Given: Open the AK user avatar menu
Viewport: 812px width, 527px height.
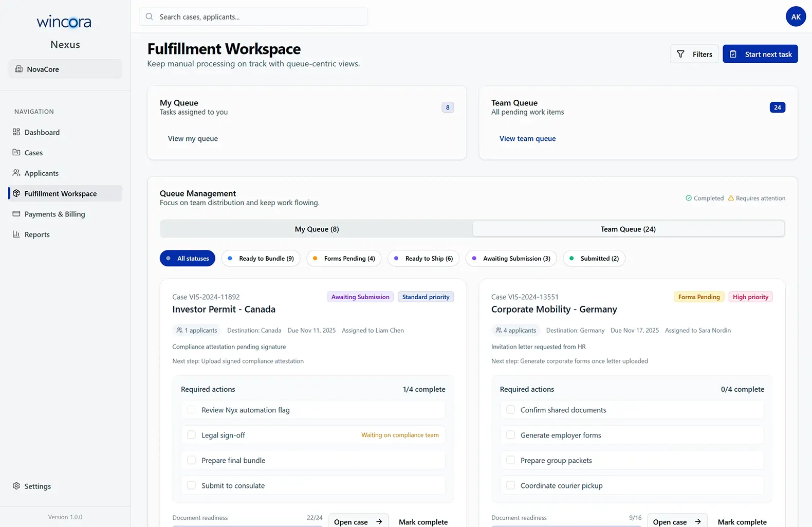Looking at the screenshot, I should 796,17.
